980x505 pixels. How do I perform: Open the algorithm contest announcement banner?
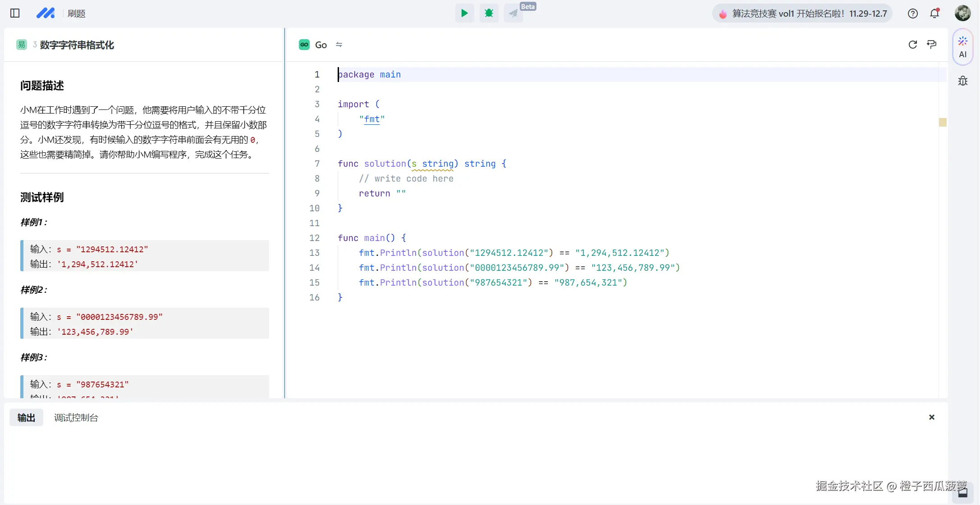pyautogui.click(x=802, y=14)
